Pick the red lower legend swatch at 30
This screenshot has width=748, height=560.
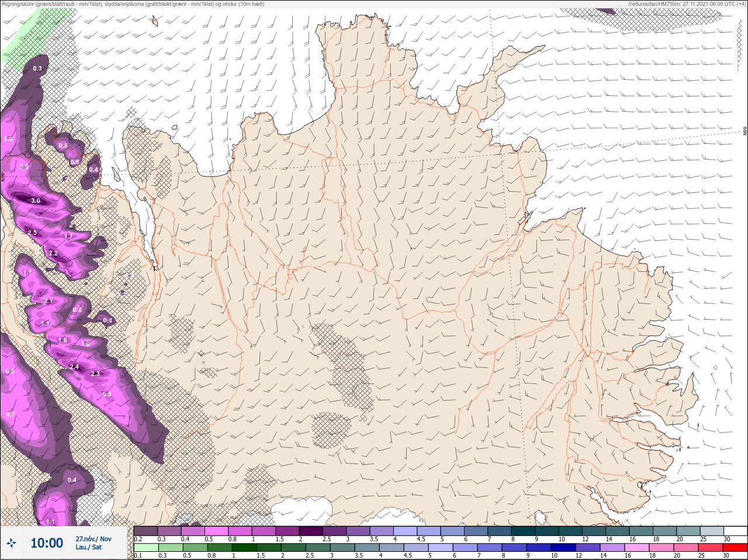[x=735, y=548]
